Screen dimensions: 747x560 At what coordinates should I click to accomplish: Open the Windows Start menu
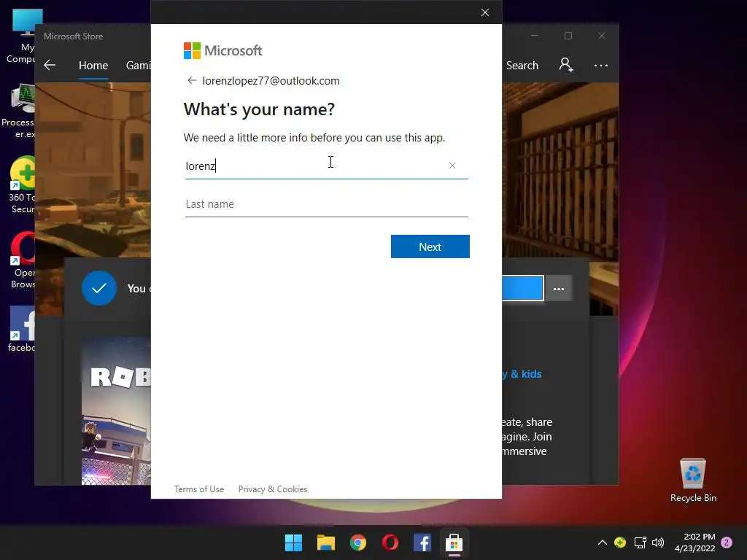pos(293,542)
